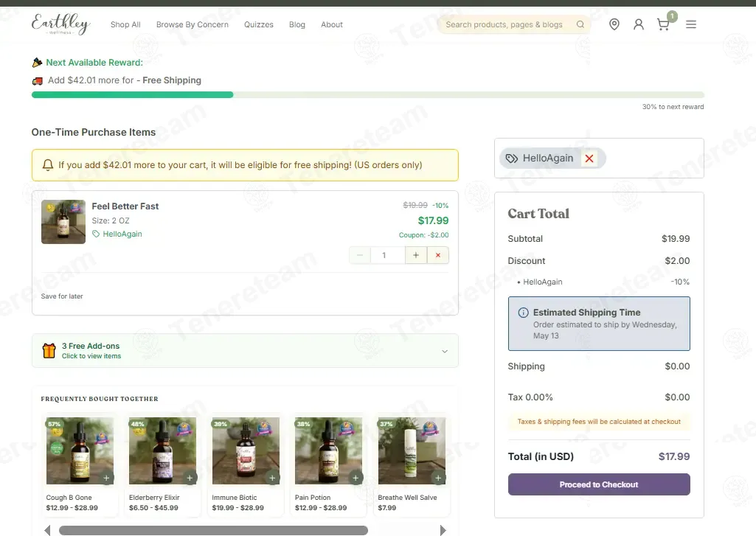The width and height of the screenshot is (756, 536).
Task: Click the coupon tag icon beside HelloAgain chip
Action: coord(512,159)
